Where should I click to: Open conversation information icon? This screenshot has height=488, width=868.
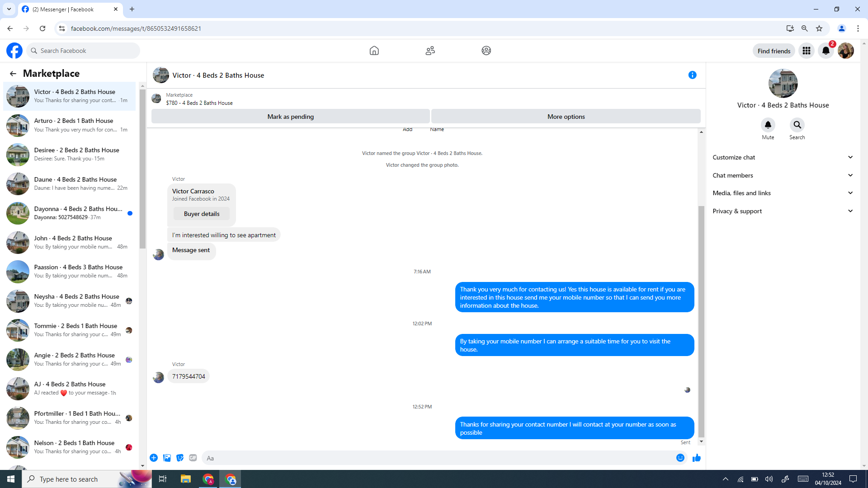pyautogui.click(x=692, y=75)
